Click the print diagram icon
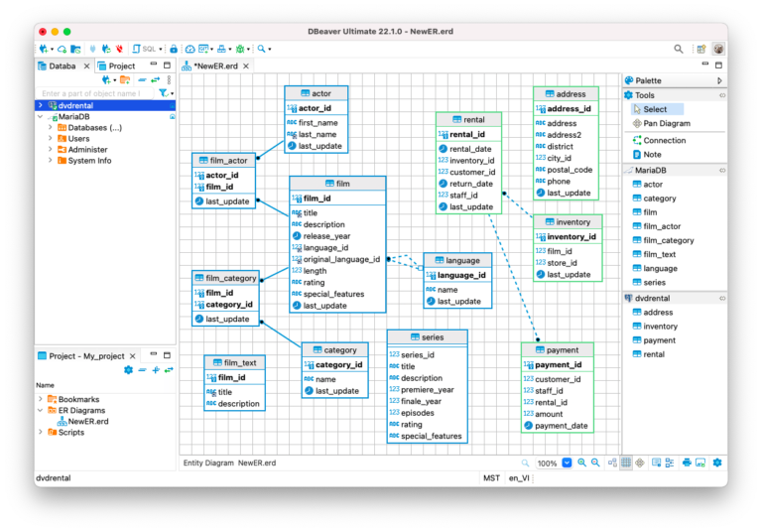 coord(687,463)
